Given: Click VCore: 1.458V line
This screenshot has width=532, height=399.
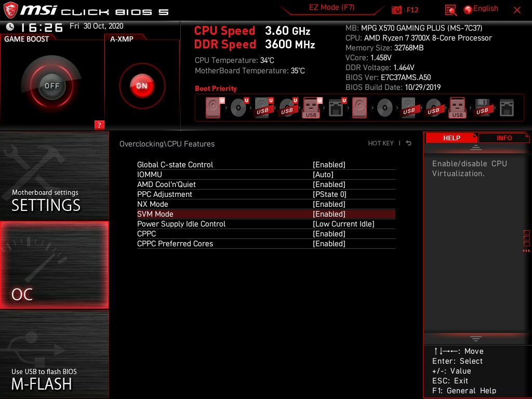Looking at the screenshot, I should [368, 58].
